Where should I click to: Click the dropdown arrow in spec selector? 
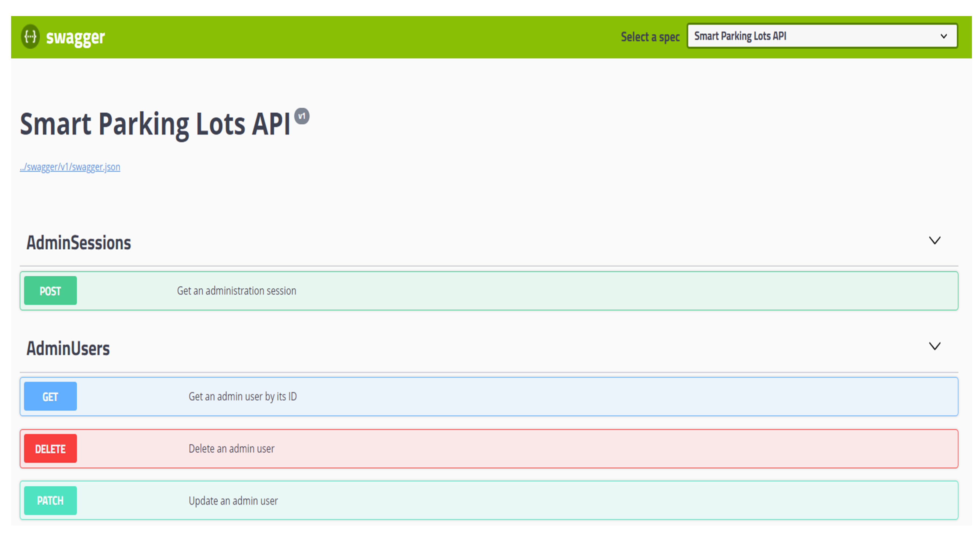coord(943,36)
